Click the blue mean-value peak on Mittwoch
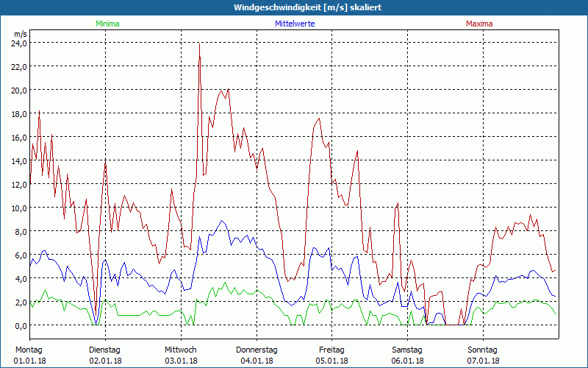Viewport: 588px width, 368px height. tap(222, 221)
